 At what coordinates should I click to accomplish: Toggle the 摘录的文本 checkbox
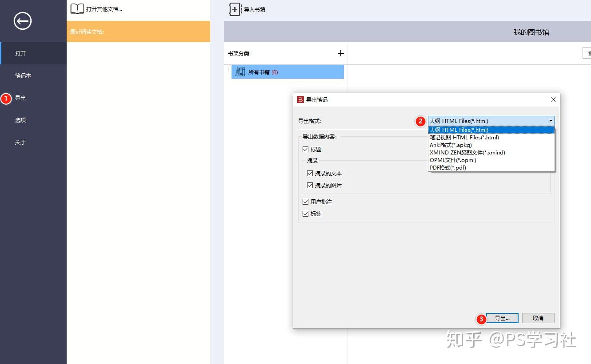point(310,174)
